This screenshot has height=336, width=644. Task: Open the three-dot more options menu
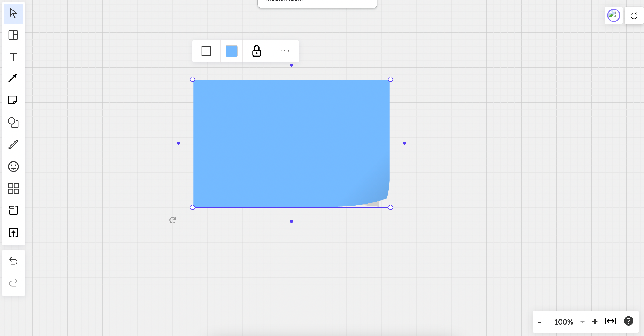point(285,51)
